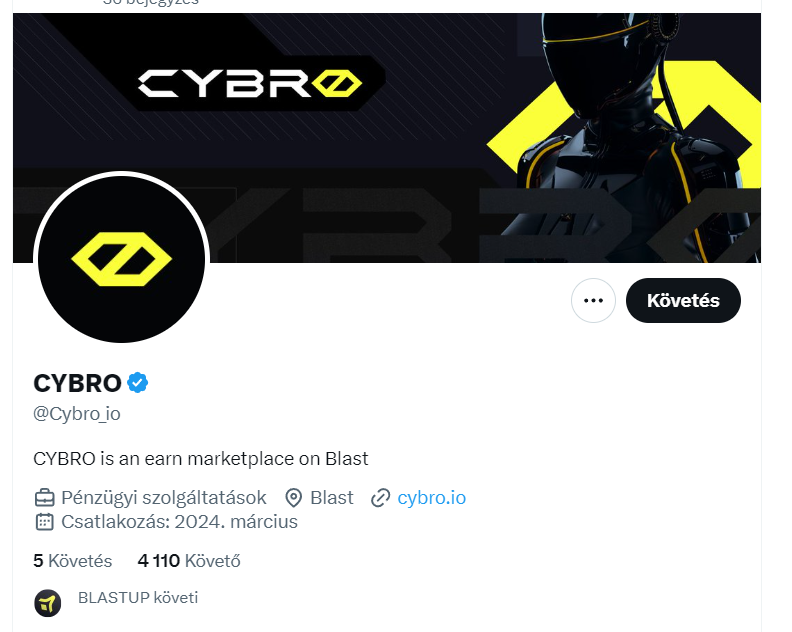792x632 pixels.
Task: Open the BLASTUP követi followers link
Action: click(138, 598)
